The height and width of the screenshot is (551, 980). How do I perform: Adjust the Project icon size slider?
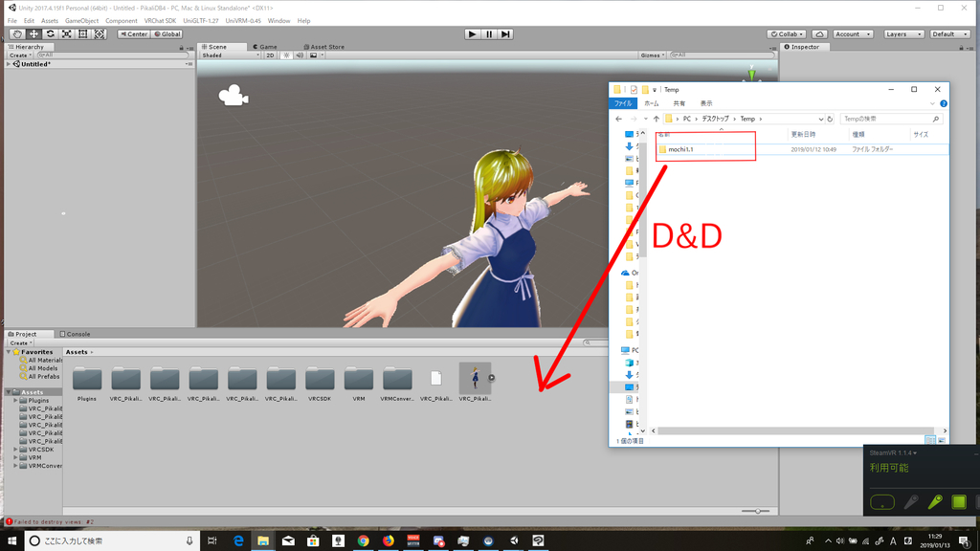coord(756,511)
